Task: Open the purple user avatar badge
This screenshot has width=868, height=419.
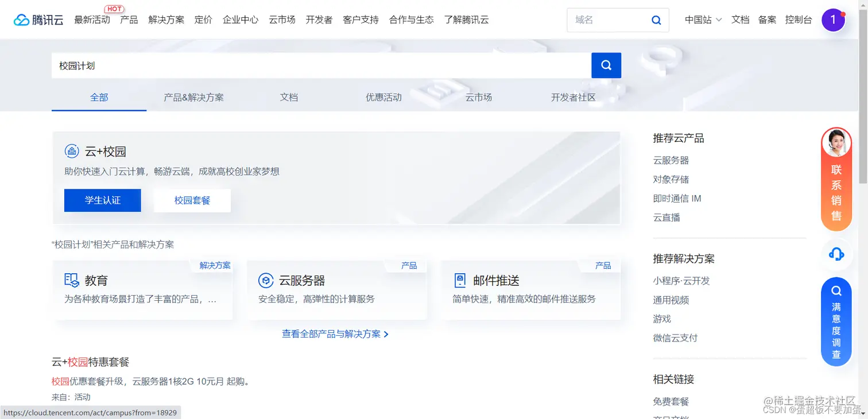Action: click(x=833, y=20)
